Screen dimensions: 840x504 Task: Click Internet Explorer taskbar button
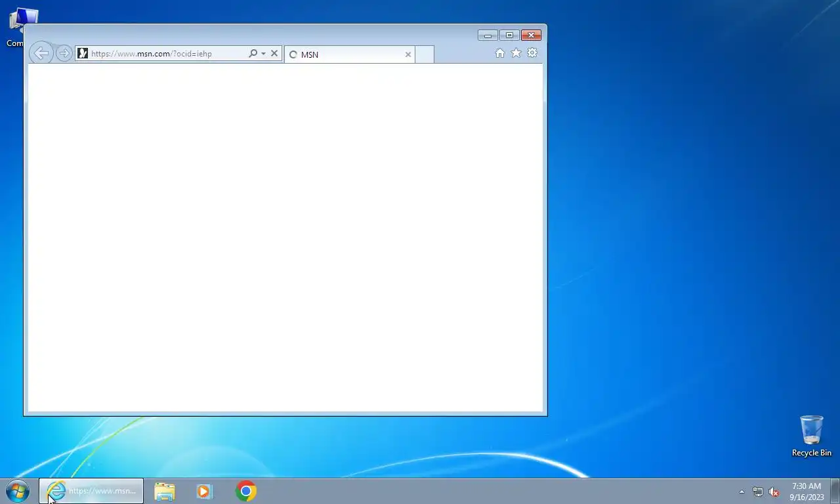coord(91,491)
